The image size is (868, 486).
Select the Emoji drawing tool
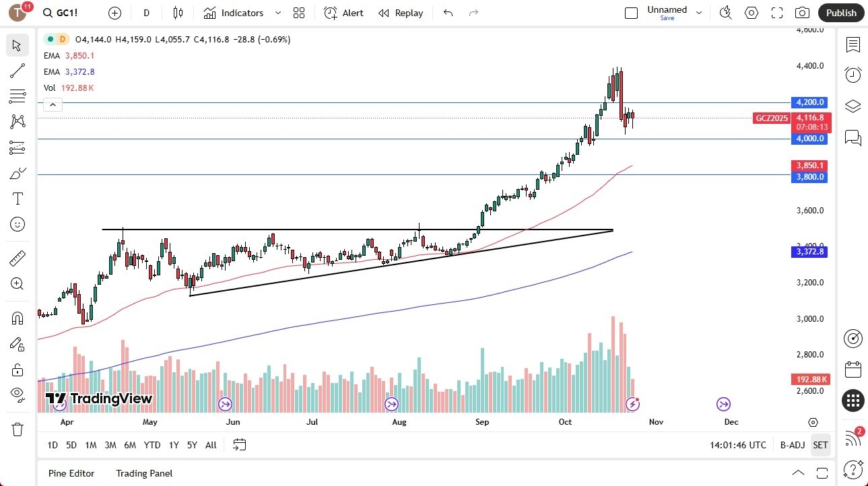(17, 224)
